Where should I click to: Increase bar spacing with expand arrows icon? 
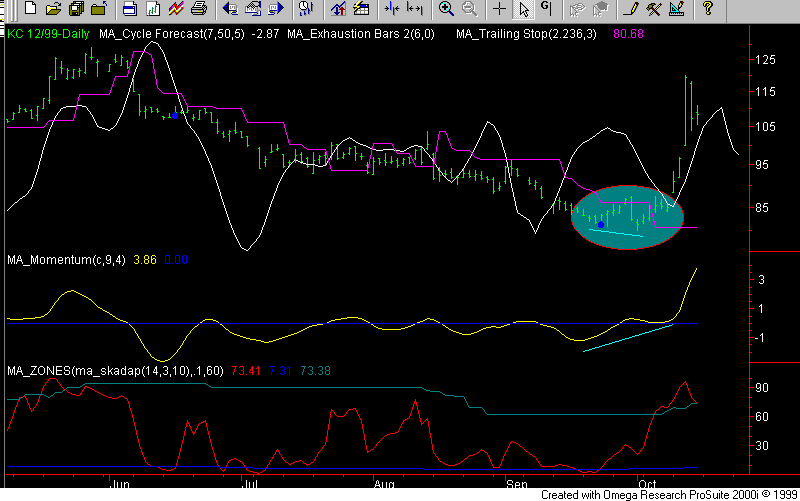point(414,10)
